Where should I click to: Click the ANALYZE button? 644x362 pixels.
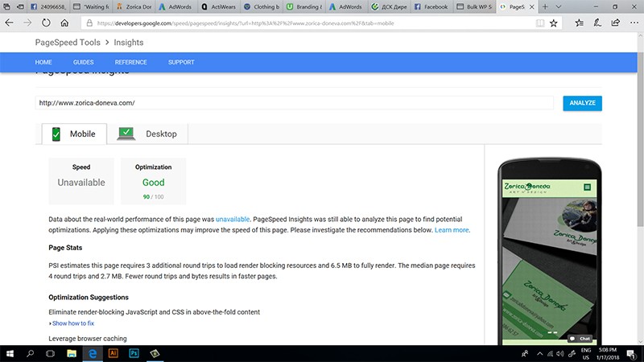coord(582,103)
